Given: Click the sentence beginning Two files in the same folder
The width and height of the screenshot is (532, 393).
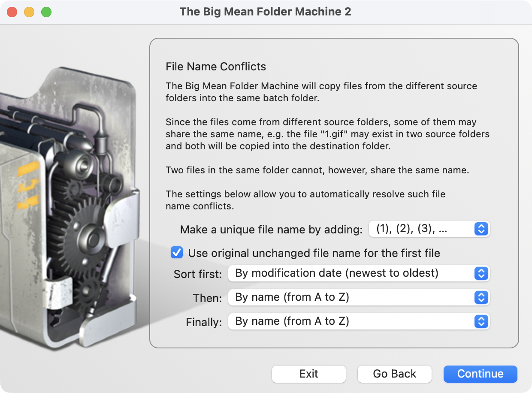Looking at the screenshot, I should click(317, 170).
